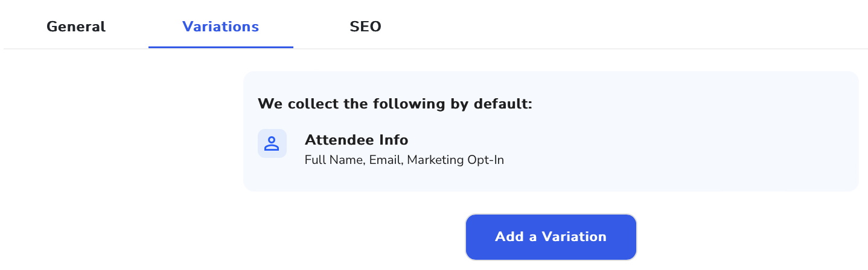Click the Full Name, Email, Marketing Opt-In text

point(404,160)
